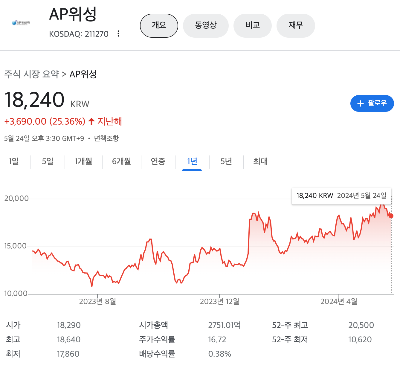This screenshot has height=366, width=400.
Task: Show the 6개월 chart range
Action: [x=121, y=162]
